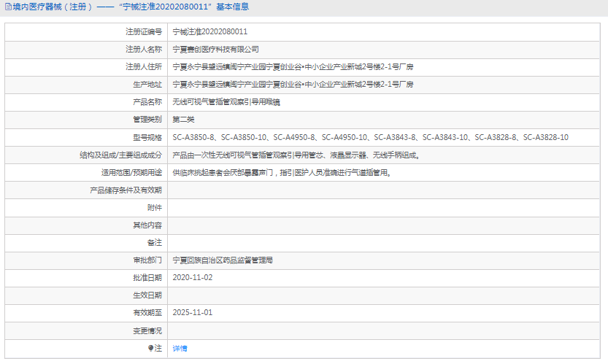Click the 产品名称 label
This screenshot has width=608, height=364.
coord(147,102)
